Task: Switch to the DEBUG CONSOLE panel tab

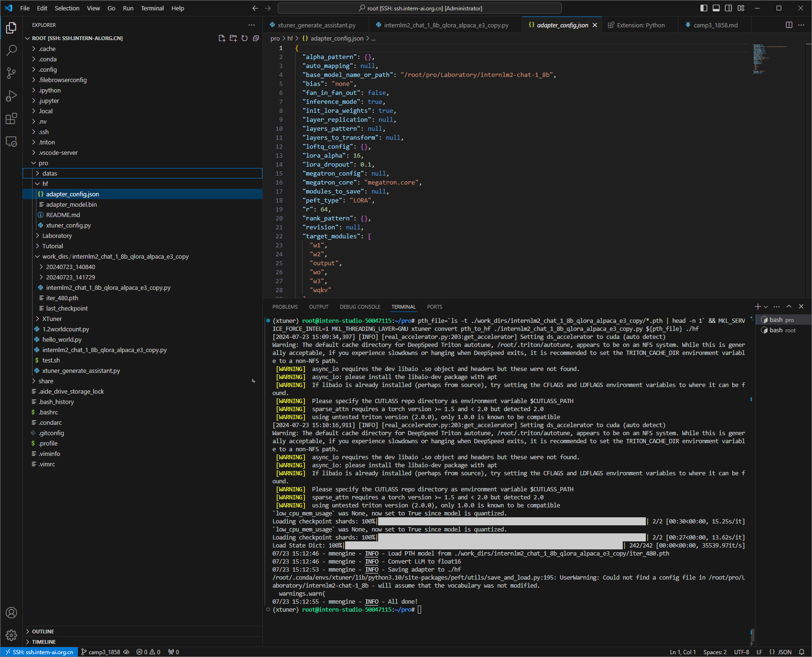Action: (x=360, y=307)
